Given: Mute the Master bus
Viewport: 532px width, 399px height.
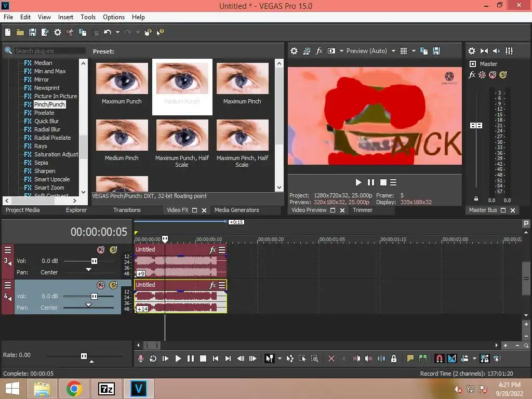Looking at the screenshot, I should [x=493, y=75].
